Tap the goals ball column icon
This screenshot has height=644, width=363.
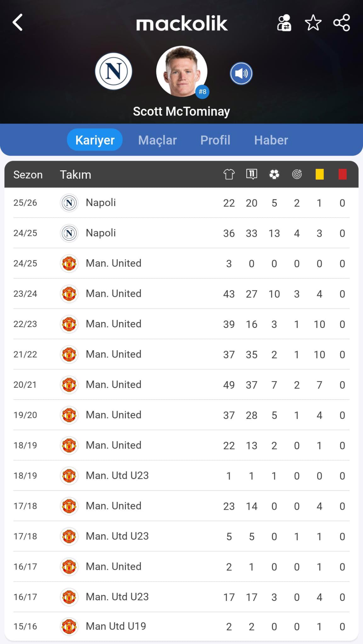point(274,174)
